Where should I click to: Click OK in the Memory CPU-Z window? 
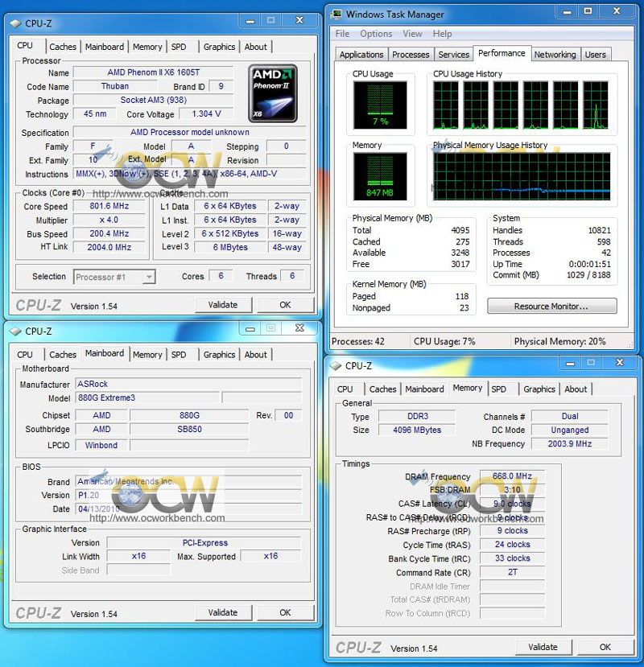tap(605, 647)
